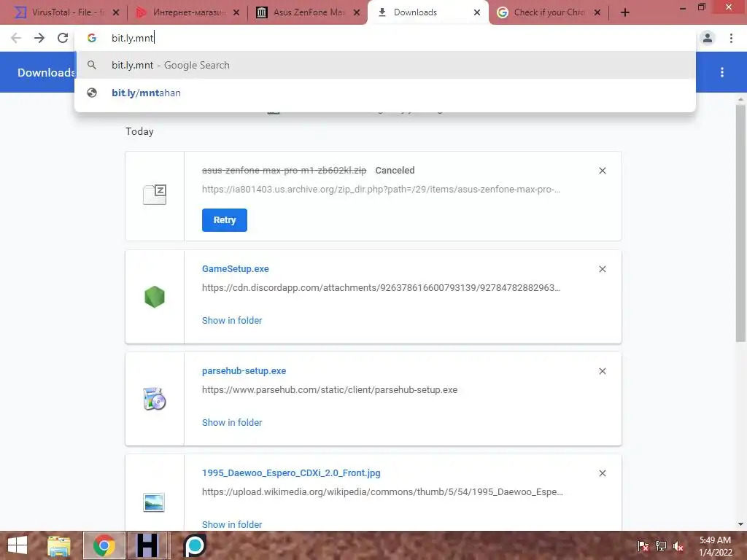747x560 pixels.
Task: Open the H app in taskbar
Action: point(147,545)
